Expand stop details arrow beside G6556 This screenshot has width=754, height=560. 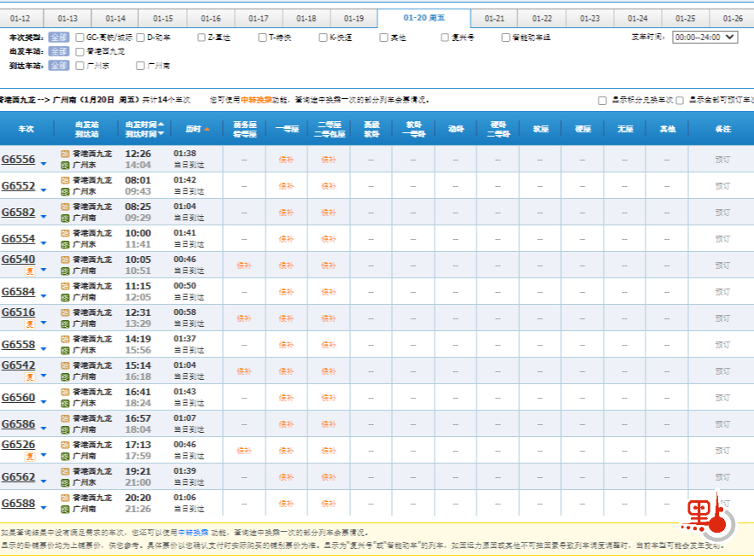[44, 164]
